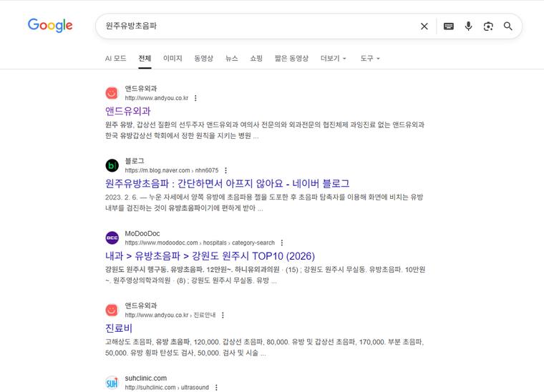544x392 pixels.
Task: Click andyou.co.kr › 진료안내 breadcrumb URL
Action: pos(170,315)
